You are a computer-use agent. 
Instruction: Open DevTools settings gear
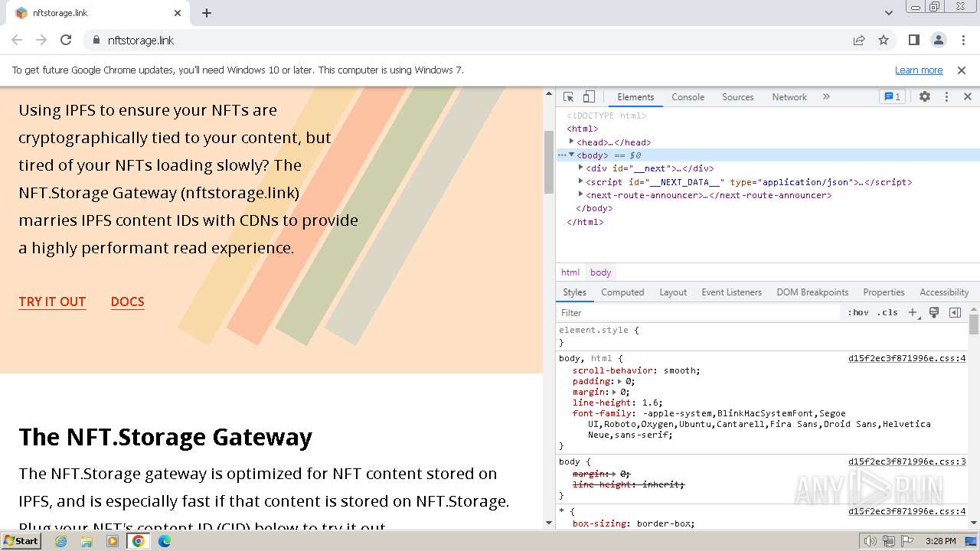[x=925, y=97]
